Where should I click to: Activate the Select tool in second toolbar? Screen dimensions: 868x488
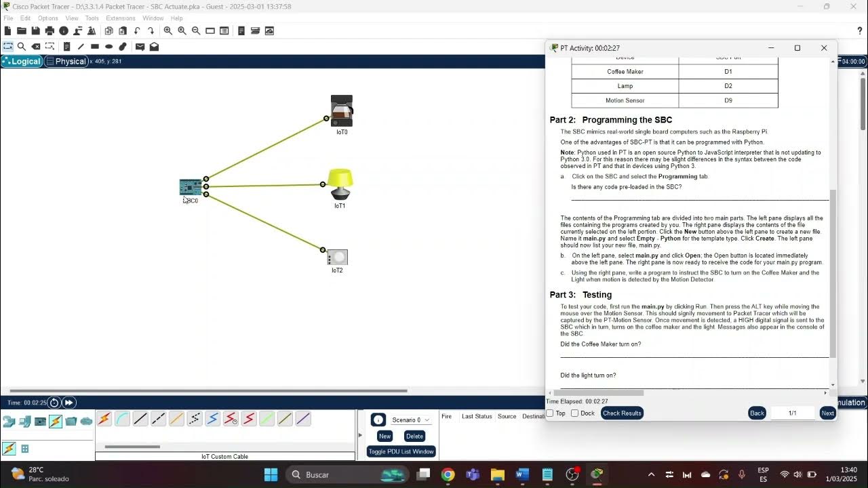point(7,47)
